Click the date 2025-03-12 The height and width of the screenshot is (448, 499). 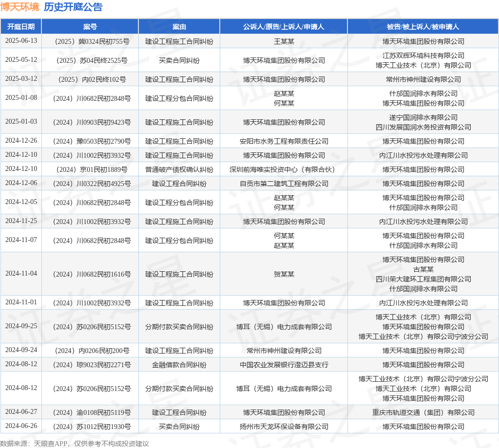pyautogui.click(x=21, y=78)
